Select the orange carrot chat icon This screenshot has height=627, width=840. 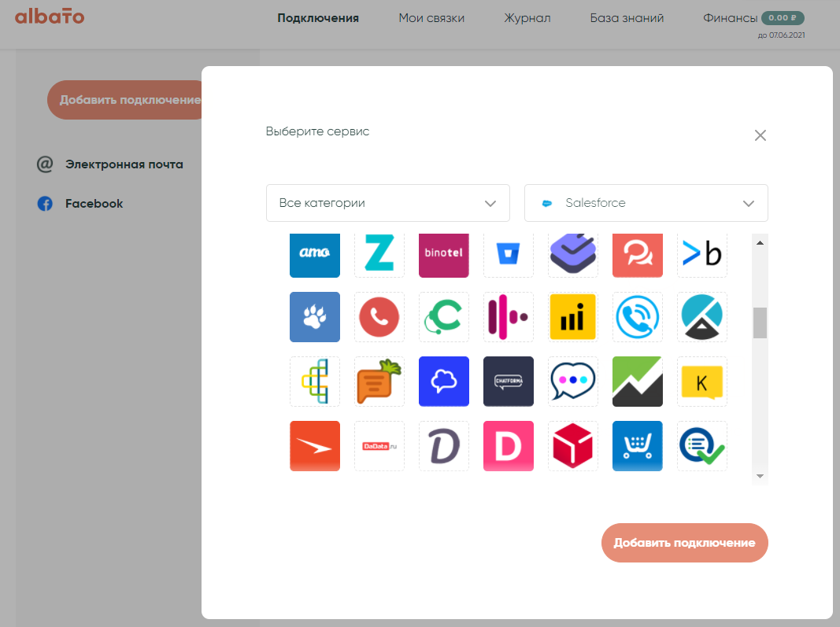click(379, 382)
